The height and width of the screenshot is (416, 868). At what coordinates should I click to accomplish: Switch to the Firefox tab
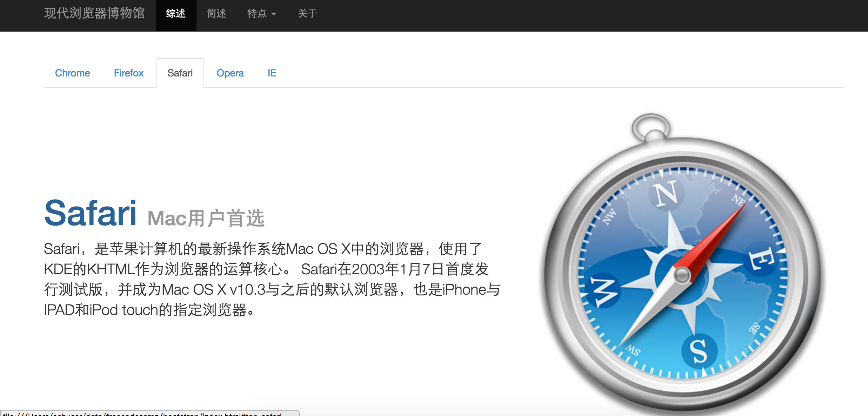[129, 73]
